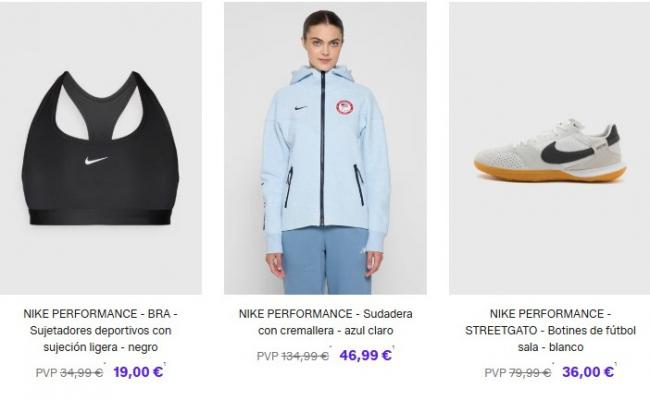The height and width of the screenshot is (400, 650).
Task: Click the round red badge on the hoodie
Action: point(344,108)
